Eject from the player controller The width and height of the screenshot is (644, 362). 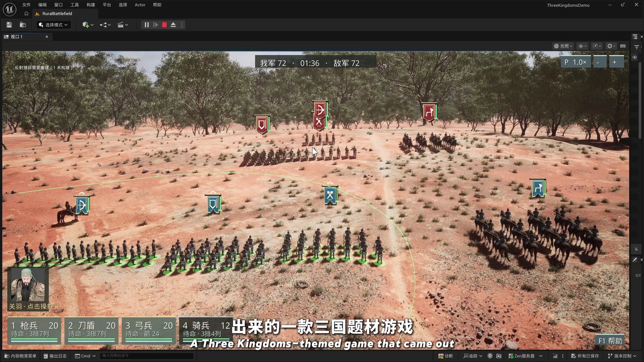(173, 25)
